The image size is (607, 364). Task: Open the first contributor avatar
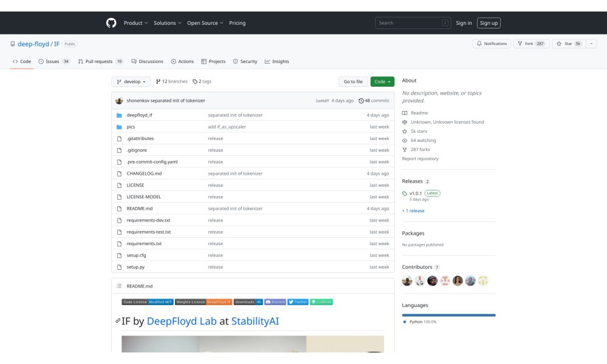407,281
